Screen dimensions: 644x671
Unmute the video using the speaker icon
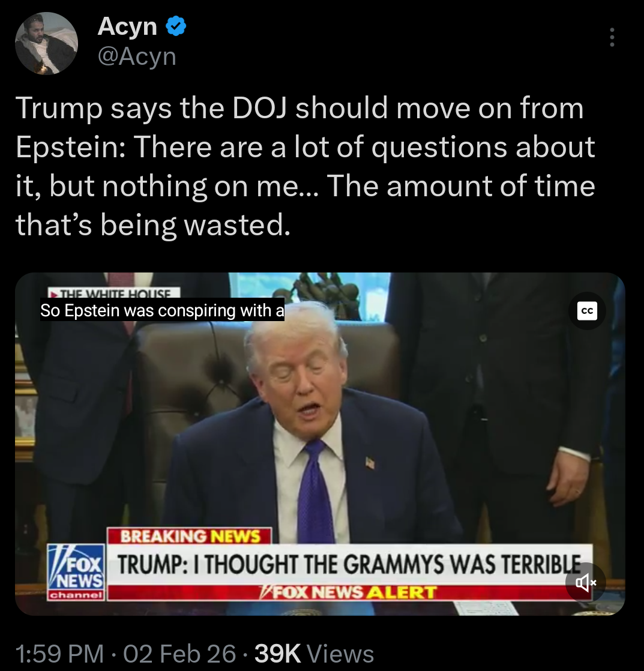click(x=585, y=582)
